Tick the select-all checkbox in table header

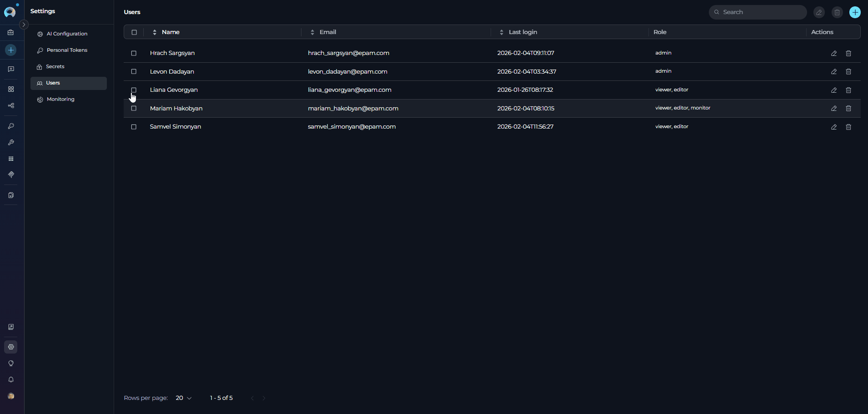coord(134,32)
